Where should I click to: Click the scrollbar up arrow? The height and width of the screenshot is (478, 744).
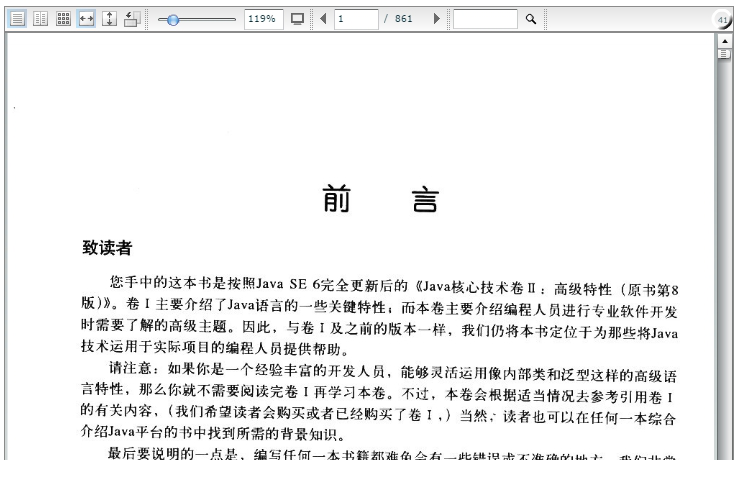click(724, 42)
